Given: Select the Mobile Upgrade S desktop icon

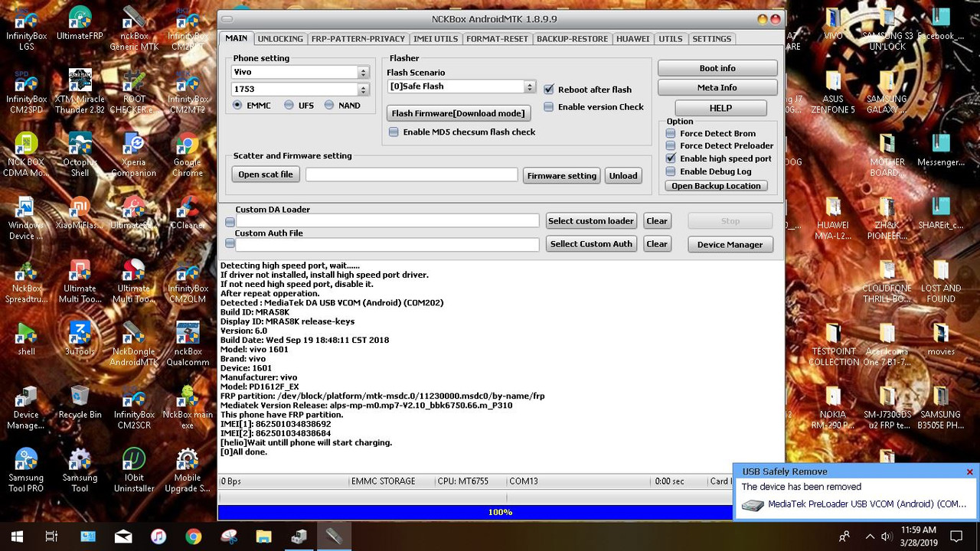Looking at the screenshot, I should (188, 469).
